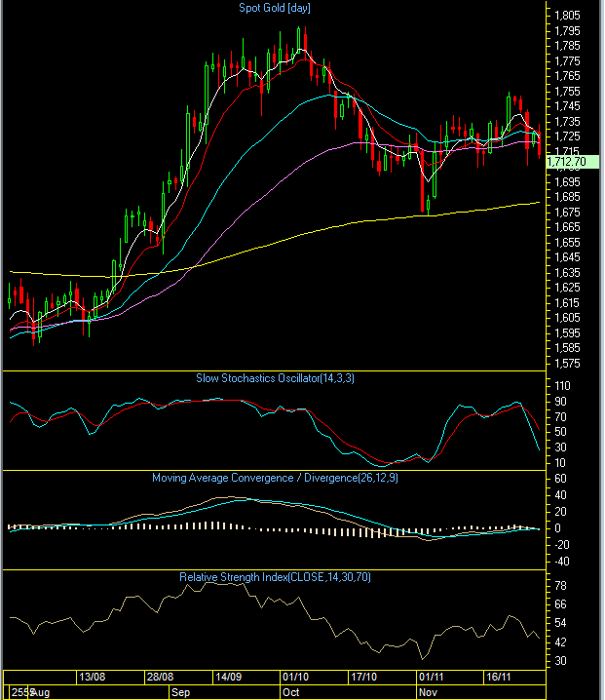Click the Sep month label
Viewport: 605px width, 700px height.
pyautogui.click(x=181, y=691)
